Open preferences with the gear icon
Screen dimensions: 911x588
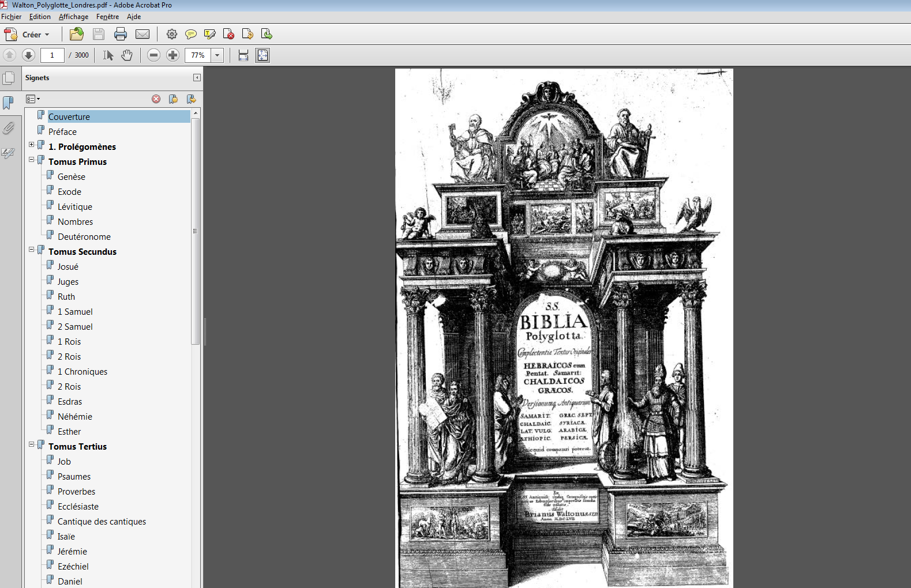point(172,34)
